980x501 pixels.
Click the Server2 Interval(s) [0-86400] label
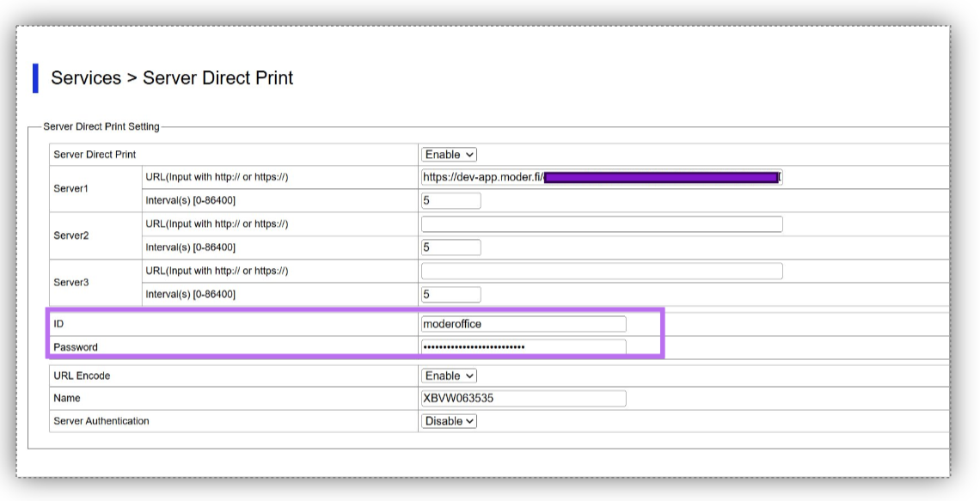coord(191,247)
